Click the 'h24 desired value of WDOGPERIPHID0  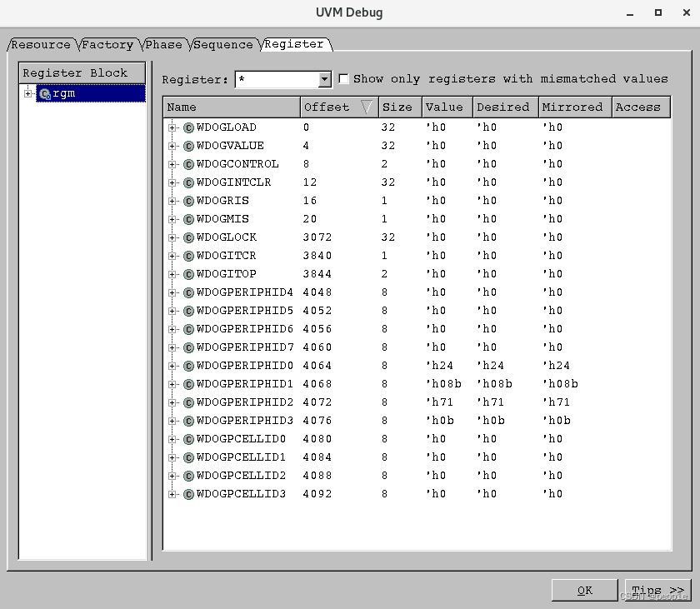(490, 366)
